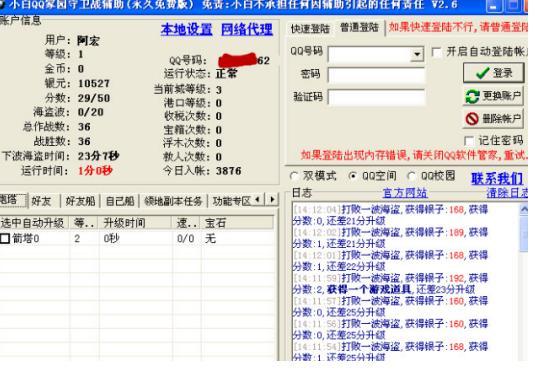This screenshot has width=535, height=374.
Task: Click the left tab scroll arrow
Action: [x=258, y=200]
